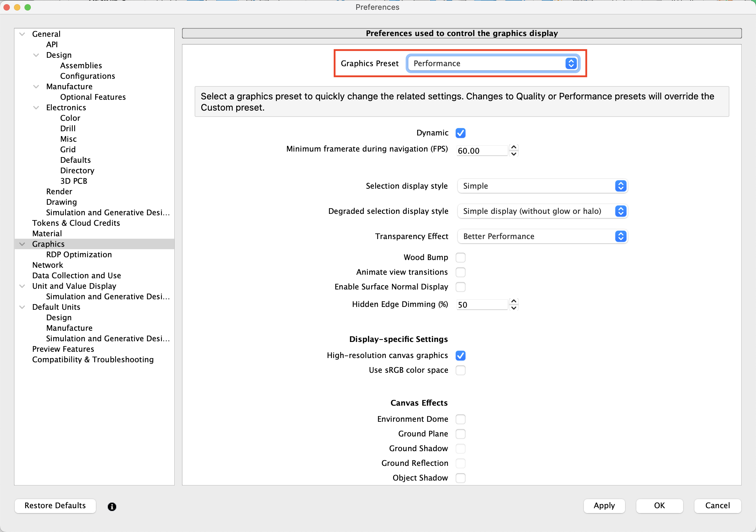Disable the Dynamic checkbox
Screen dimensions: 756x532
click(x=461, y=133)
